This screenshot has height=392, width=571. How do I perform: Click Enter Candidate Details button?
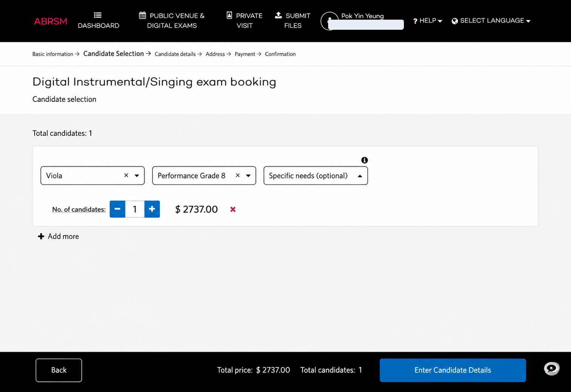453,370
